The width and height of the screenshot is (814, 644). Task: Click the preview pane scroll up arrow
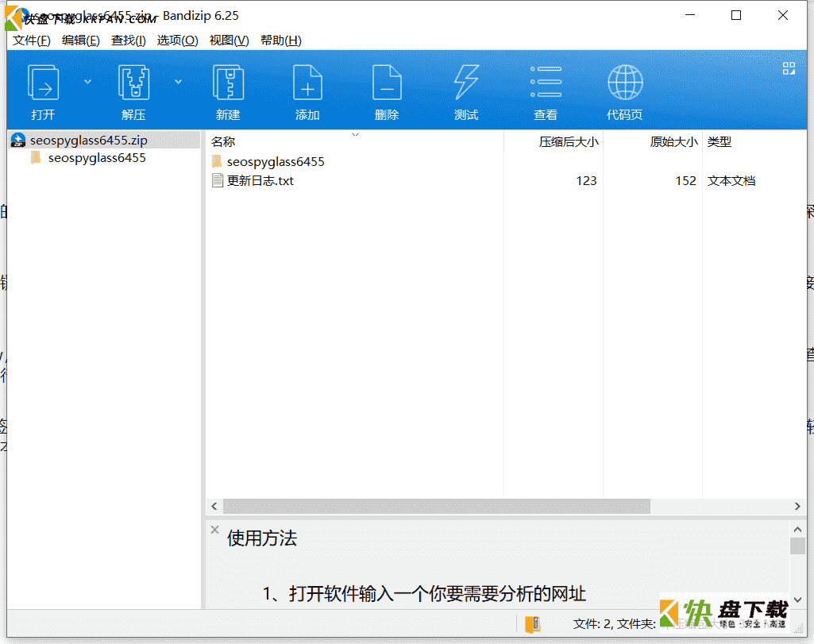coord(797,530)
